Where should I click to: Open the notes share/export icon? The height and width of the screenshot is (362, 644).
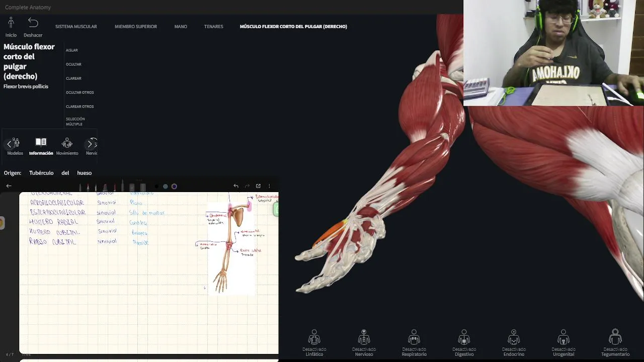258,186
